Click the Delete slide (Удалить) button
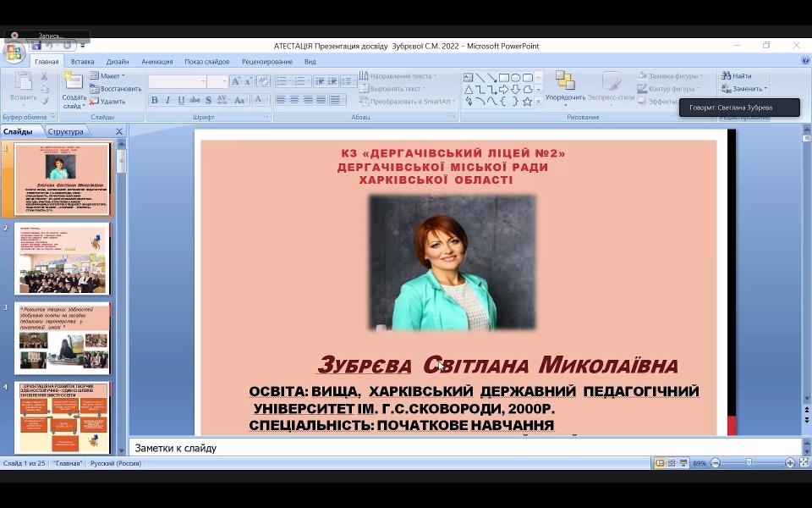 (x=107, y=102)
